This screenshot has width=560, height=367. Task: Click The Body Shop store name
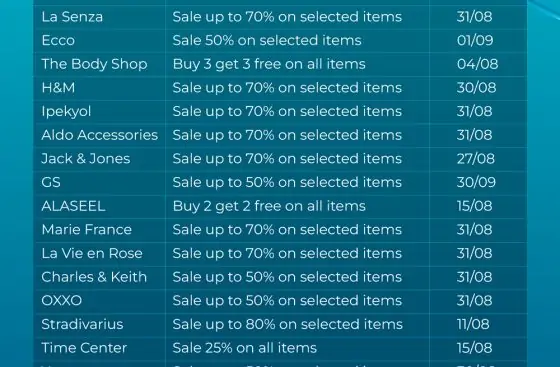point(94,64)
